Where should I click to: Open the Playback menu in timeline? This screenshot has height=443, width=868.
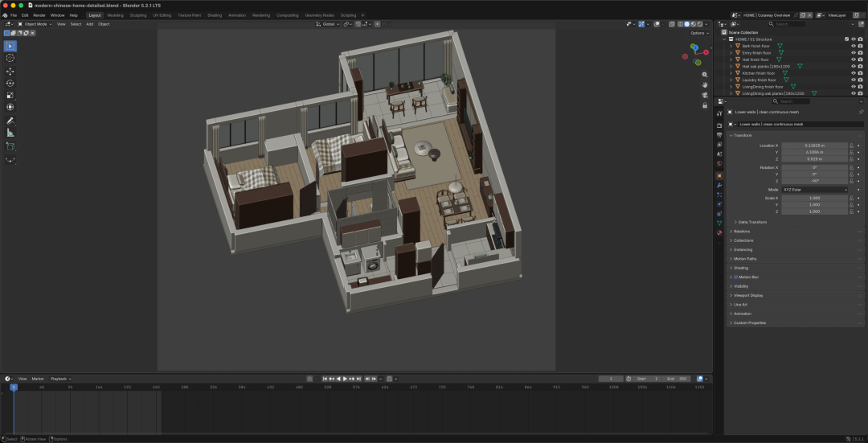60,379
